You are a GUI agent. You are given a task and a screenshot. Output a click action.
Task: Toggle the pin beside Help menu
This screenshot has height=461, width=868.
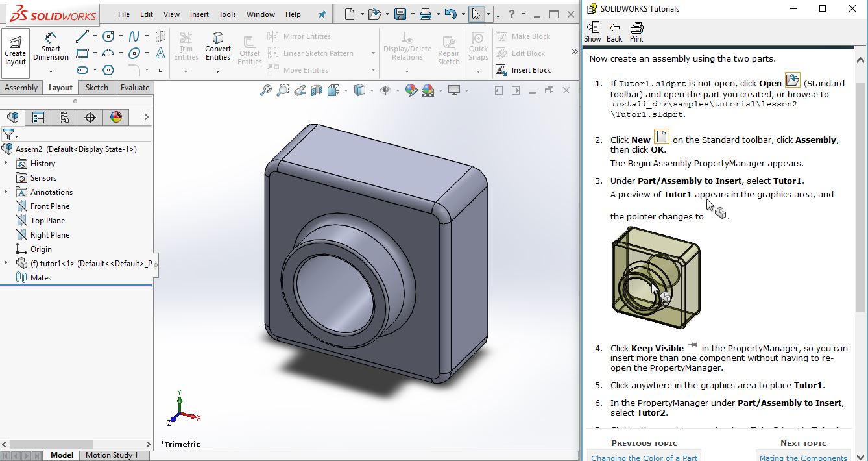click(x=322, y=14)
